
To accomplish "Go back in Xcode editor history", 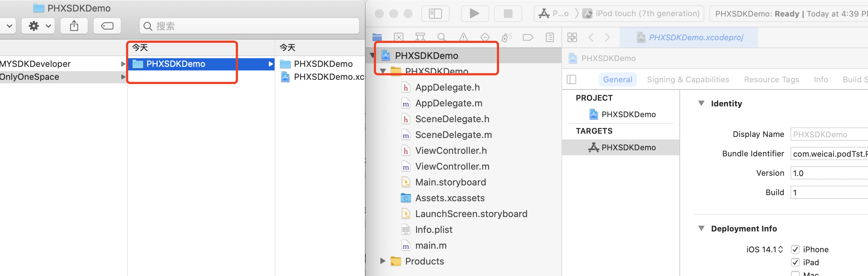I will [x=591, y=37].
